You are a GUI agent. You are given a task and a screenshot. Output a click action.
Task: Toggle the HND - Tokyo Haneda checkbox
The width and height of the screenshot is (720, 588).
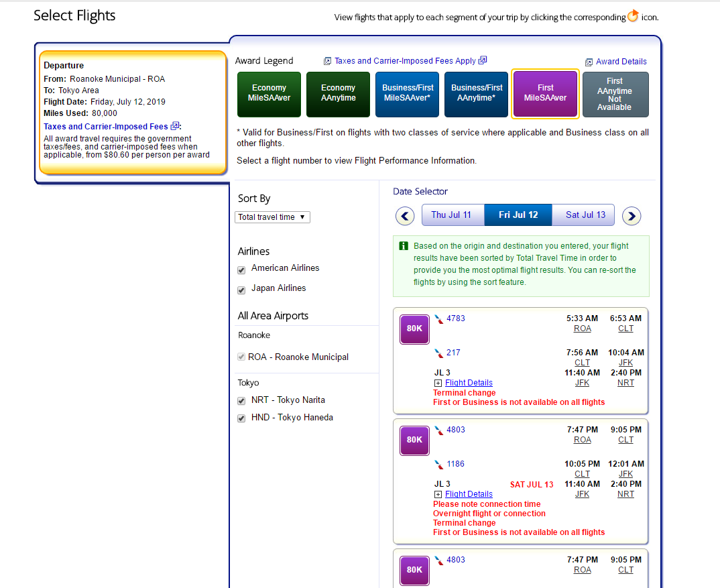[x=241, y=418]
